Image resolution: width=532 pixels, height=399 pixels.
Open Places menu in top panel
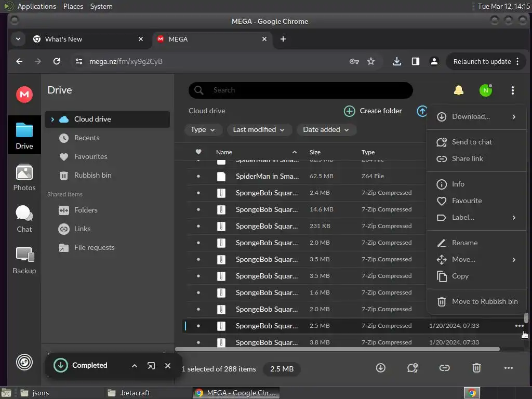pyautogui.click(x=73, y=6)
